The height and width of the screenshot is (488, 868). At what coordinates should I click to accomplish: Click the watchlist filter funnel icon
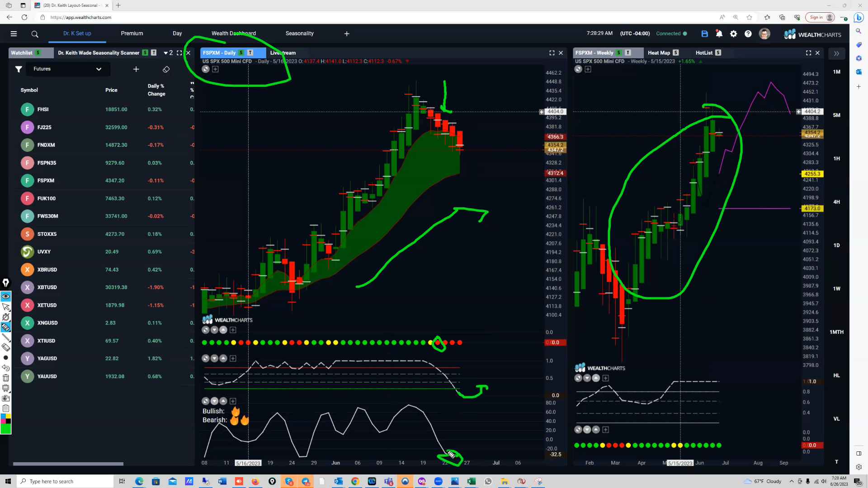(x=19, y=69)
